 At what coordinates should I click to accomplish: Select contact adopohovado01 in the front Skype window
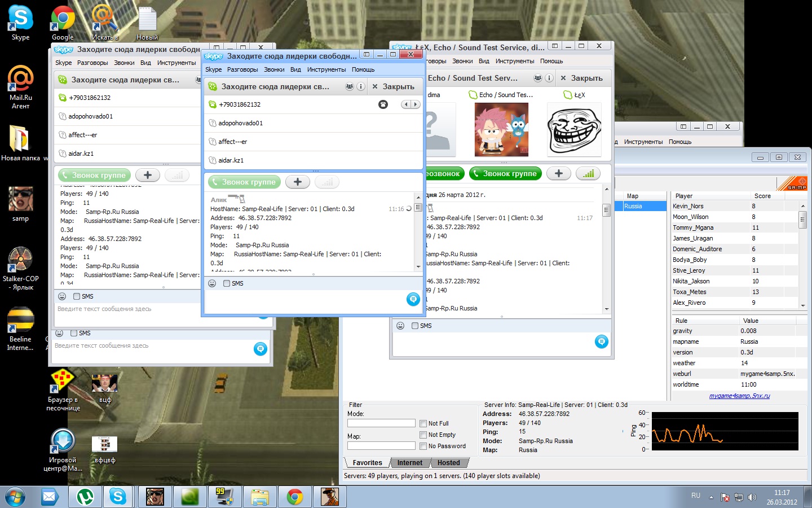click(x=313, y=123)
